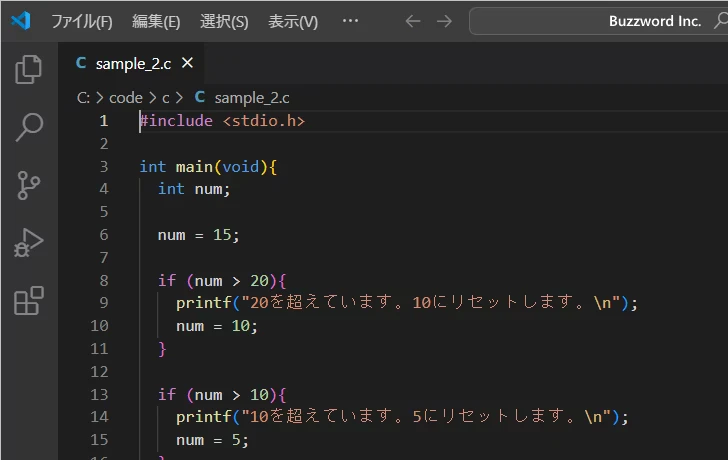Expand the chevron after C: in the breadcrumb
Image resolution: width=728 pixels, height=460 pixels.
coord(99,98)
